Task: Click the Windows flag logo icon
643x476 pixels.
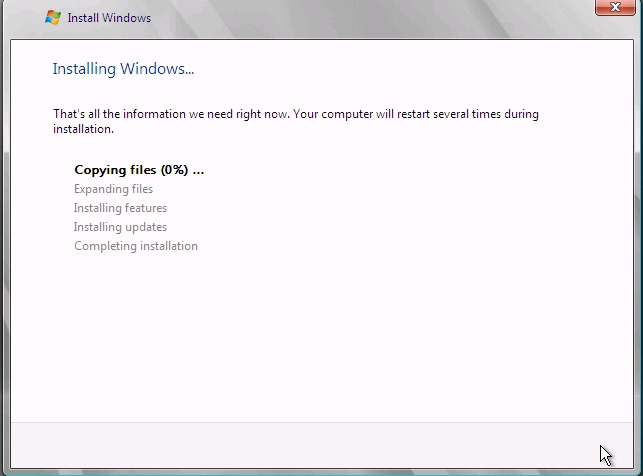Action: tap(53, 18)
